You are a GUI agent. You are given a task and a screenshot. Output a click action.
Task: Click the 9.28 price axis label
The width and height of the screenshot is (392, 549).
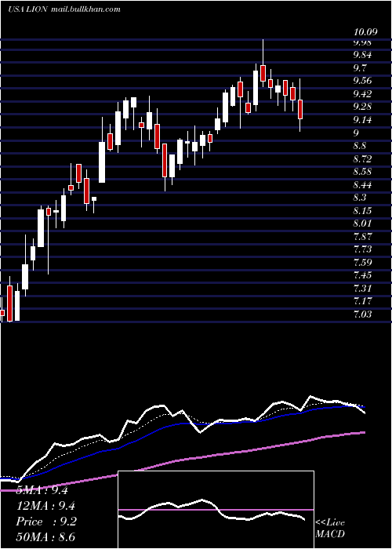click(x=364, y=107)
